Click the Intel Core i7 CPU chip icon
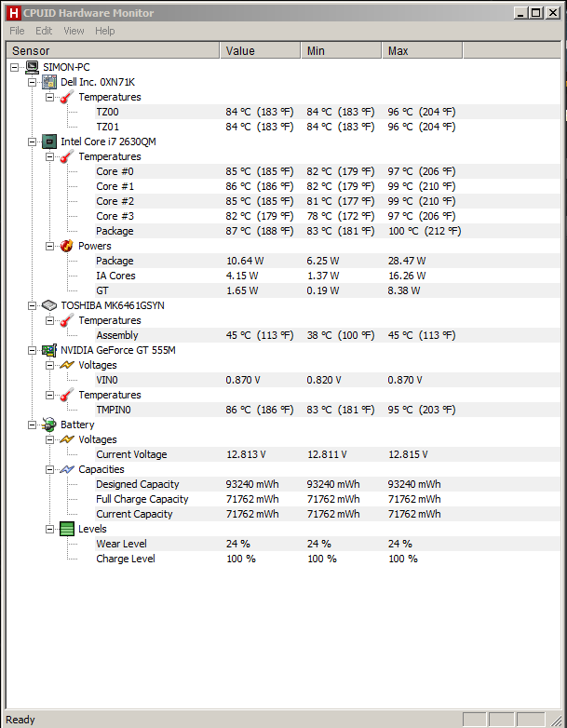 pos(49,142)
